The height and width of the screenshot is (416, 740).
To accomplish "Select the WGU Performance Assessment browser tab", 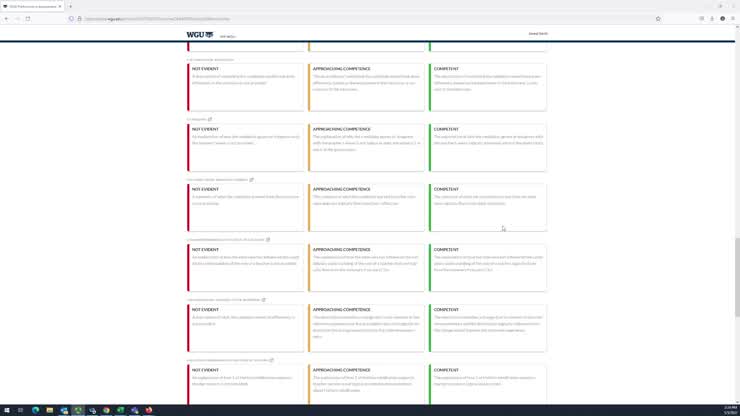I will (30, 6).
